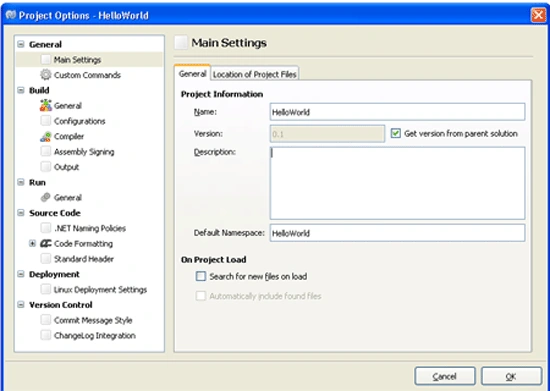Select General under Run
The height and width of the screenshot is (391, 550).
68,197
